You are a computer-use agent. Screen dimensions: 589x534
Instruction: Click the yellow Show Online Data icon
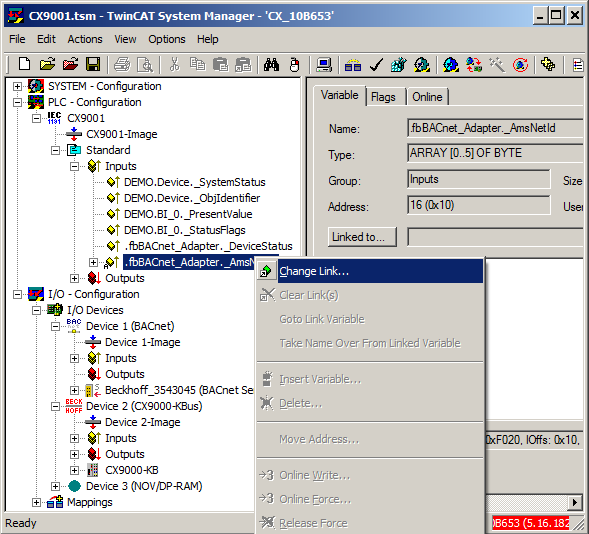pos(548,64)
